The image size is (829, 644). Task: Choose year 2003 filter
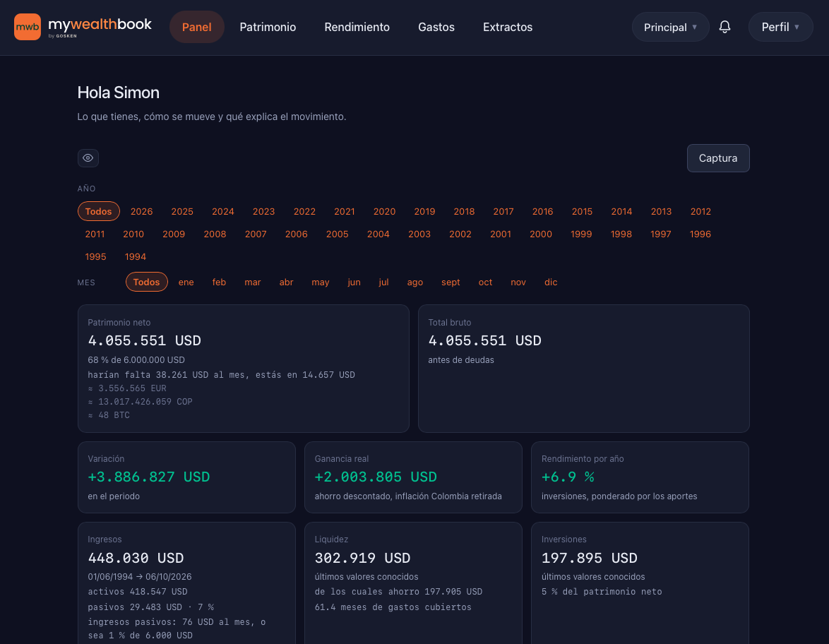pos(419,234)
